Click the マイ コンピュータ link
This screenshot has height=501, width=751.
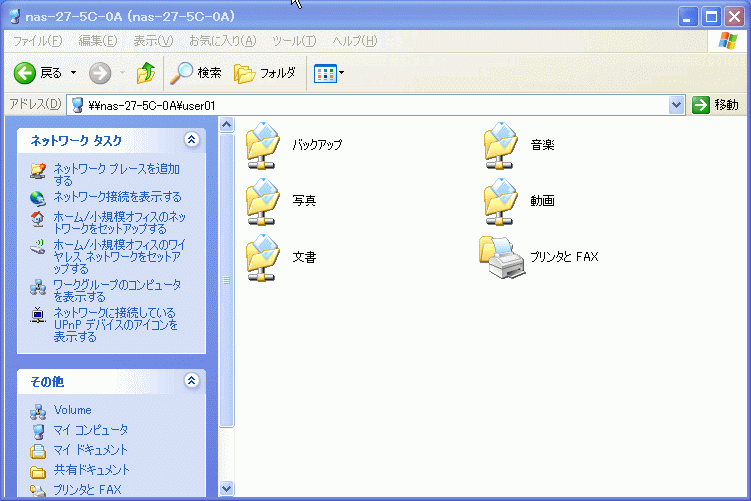[91, 430]
